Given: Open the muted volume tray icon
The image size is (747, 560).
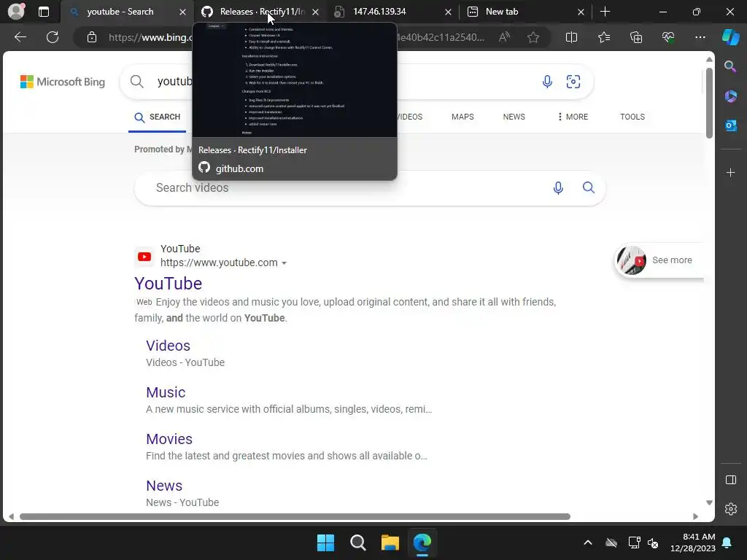Looking at the screenshot, I should tap(653, 542).
